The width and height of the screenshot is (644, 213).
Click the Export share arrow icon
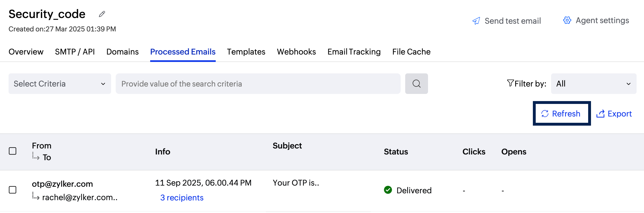point(600,114)
